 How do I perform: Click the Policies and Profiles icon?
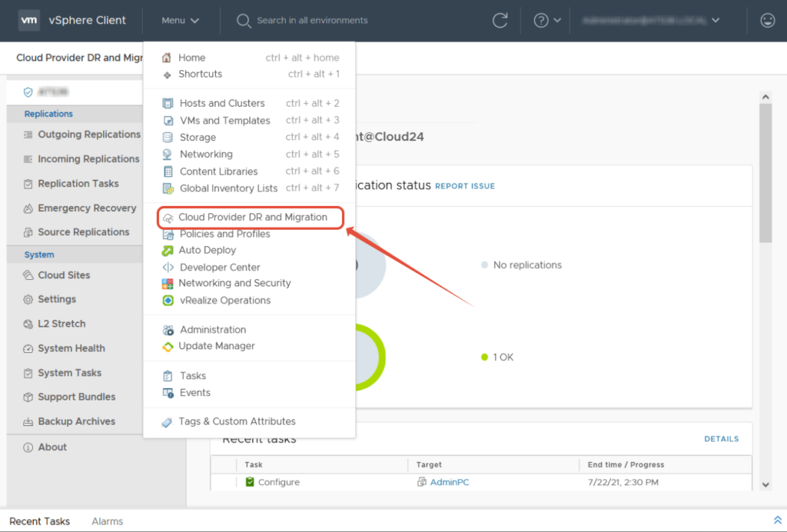click(x=168, y=234)
